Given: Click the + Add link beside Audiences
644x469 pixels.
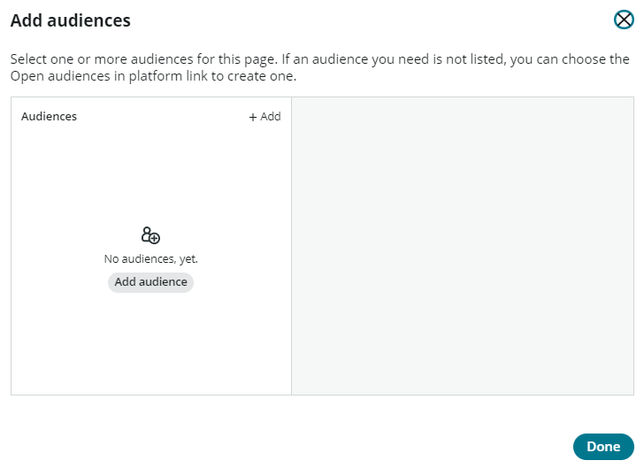Looking at the screenshot, I should 265,117.
